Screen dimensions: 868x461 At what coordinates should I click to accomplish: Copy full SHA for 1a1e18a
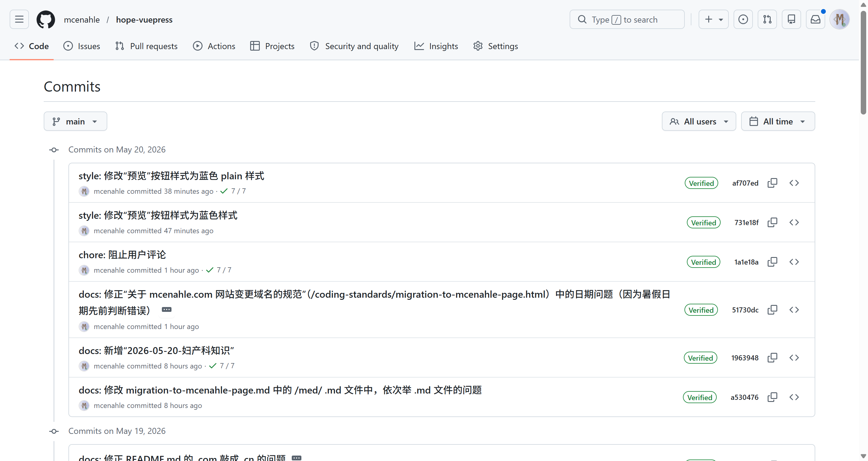772,262
